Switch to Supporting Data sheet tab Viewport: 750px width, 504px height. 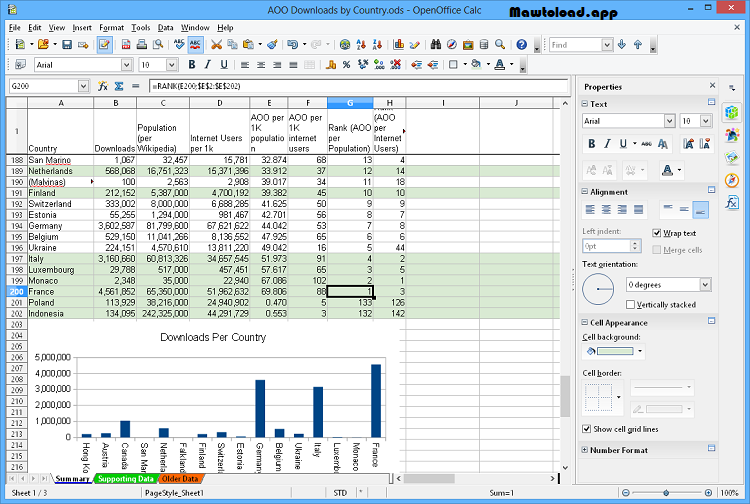[126, 478]
